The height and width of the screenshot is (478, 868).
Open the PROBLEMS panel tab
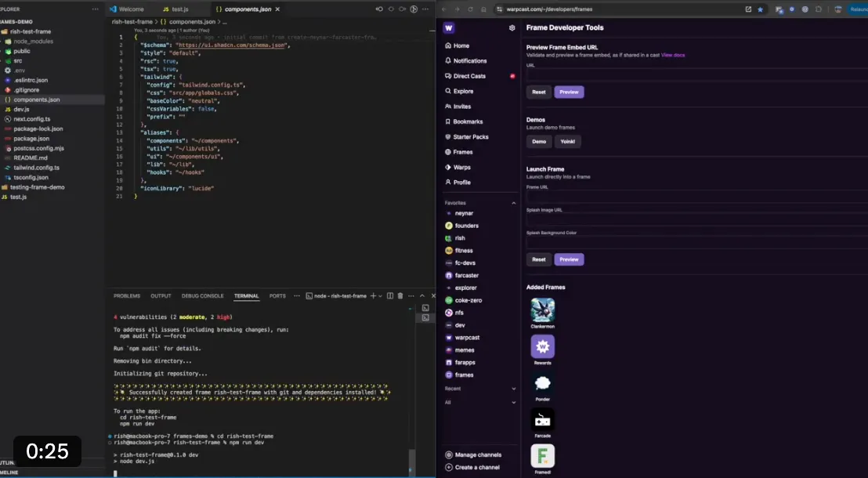coord(127,295)
